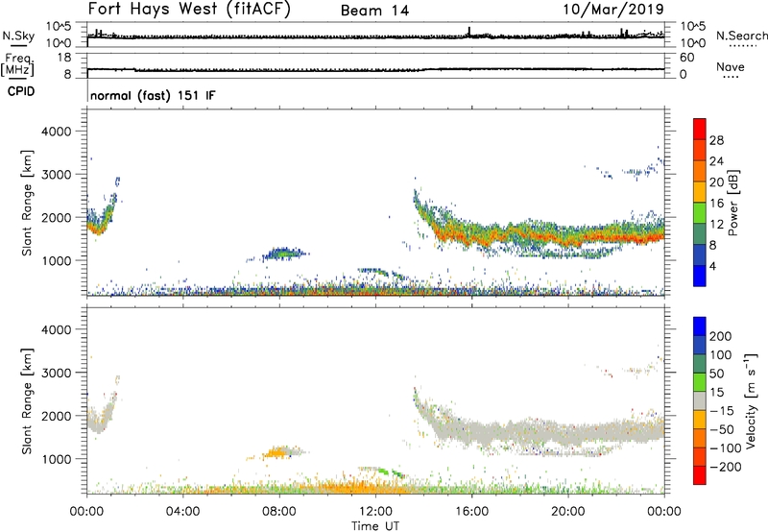Viewport: 768px width, 532px height.
Task: Click the "Time UT" axis title
Action: (x=375, y=525)
